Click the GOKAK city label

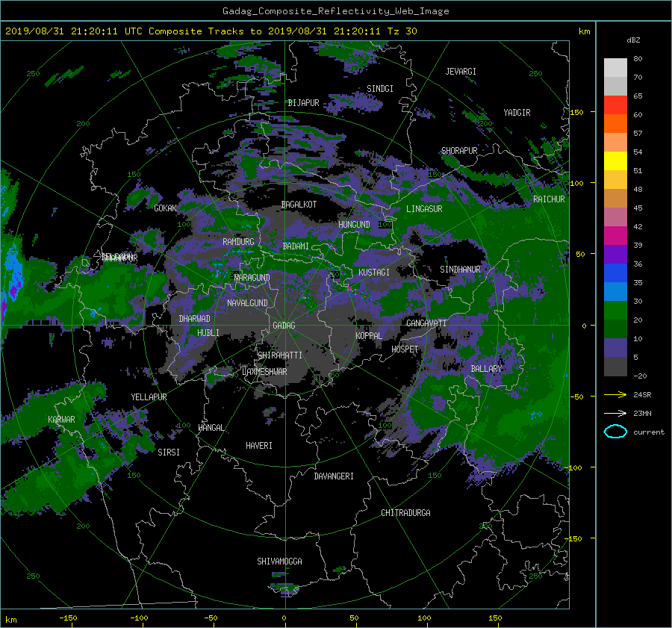tap(165, 208)
